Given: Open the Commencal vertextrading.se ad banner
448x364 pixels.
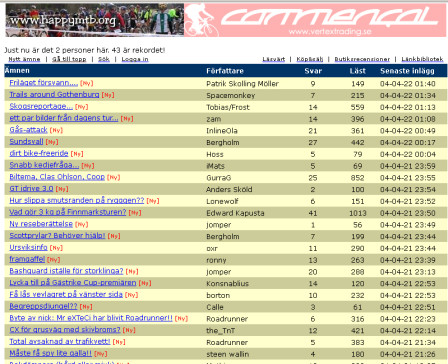Looking at the screenshot, I should (315, 20).
